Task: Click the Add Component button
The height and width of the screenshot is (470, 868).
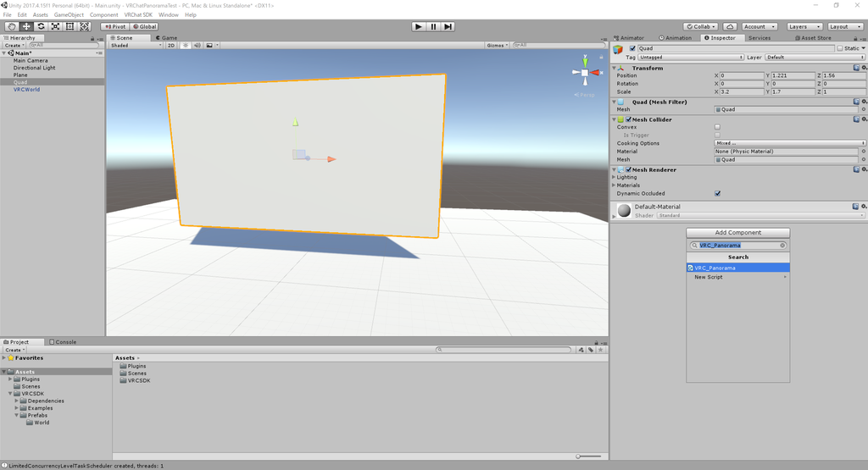Action: pyautogui.click(x=738, y=233)
